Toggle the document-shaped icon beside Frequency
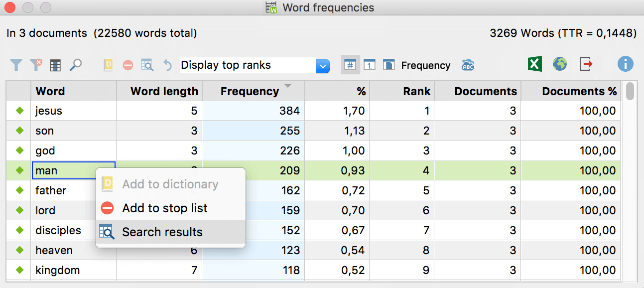Viewport: 644px width, 288px height. click(388, 65)
